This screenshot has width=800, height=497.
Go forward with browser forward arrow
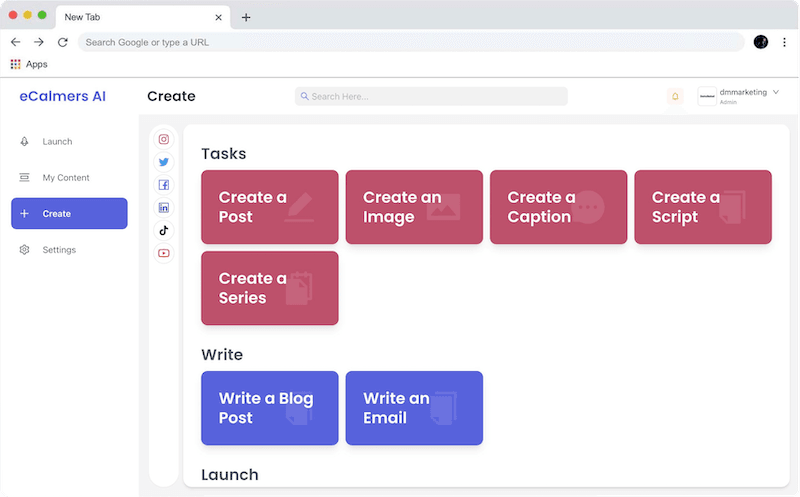coord(39,42)
